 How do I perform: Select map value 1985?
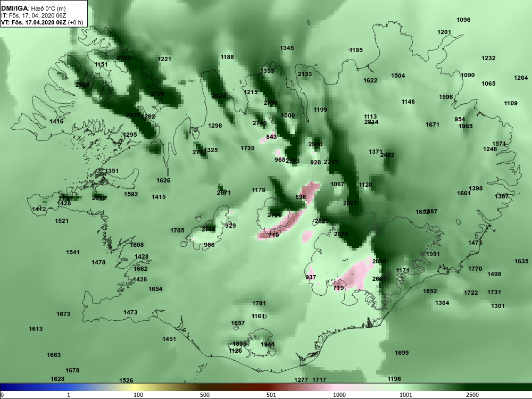point(465,126)
